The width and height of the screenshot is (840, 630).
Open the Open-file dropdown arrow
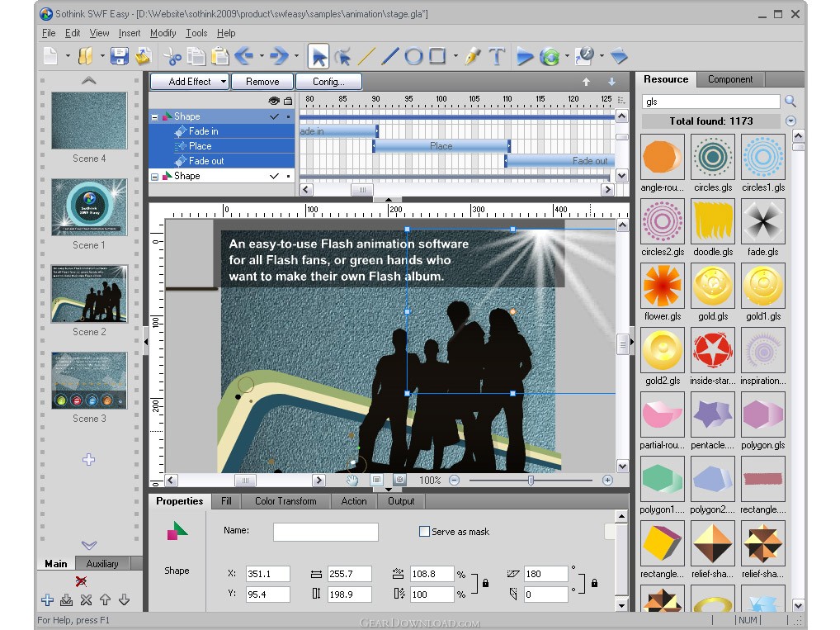[102, 56]
